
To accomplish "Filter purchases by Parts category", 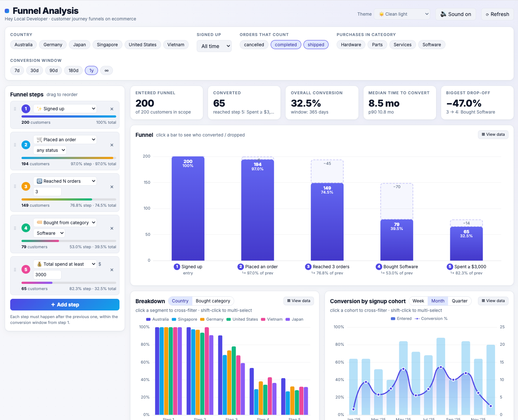I will point(377,45).
